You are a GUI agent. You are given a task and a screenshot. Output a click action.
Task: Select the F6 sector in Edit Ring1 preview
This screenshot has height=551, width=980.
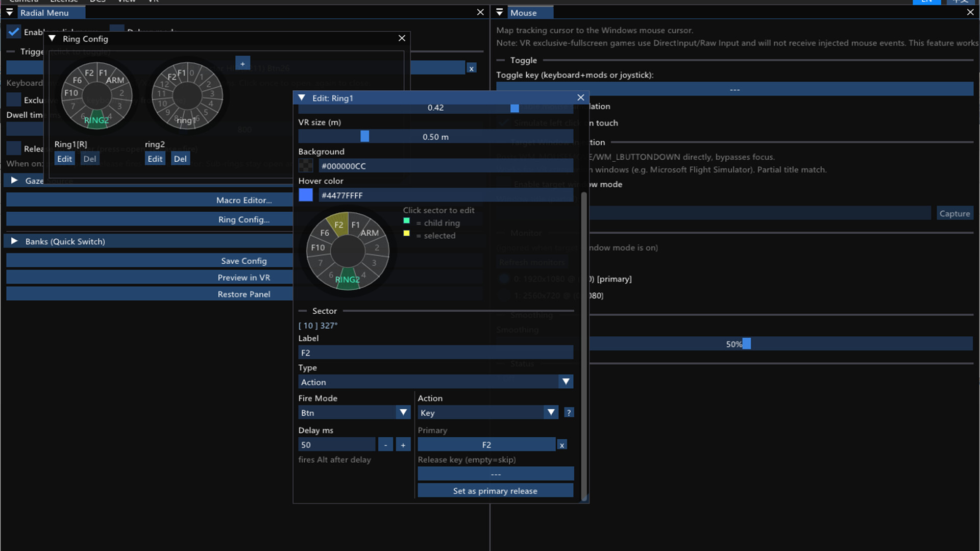pos(325,233)
